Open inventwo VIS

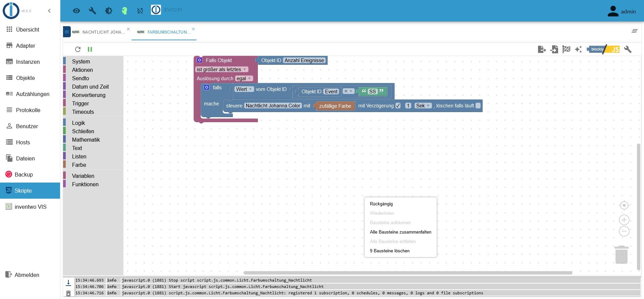tap(30, 207)
